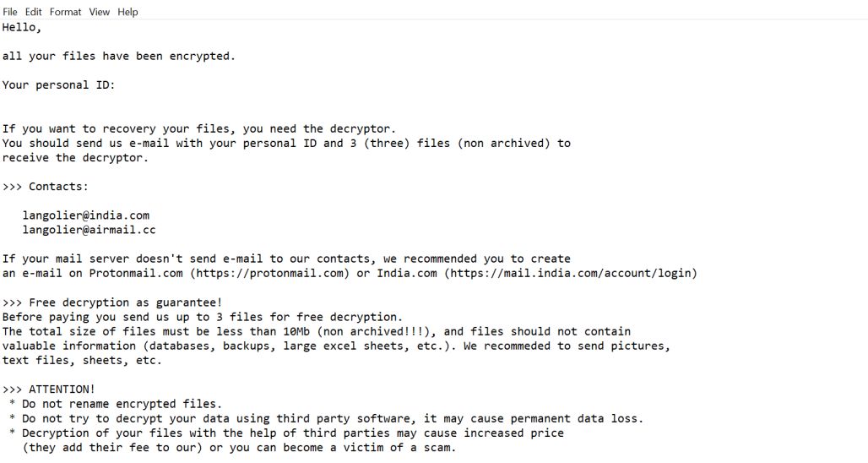868x463 pixels.
Task: Click the ">>> Contacts:" heading
Action: (x=45, y=187)
